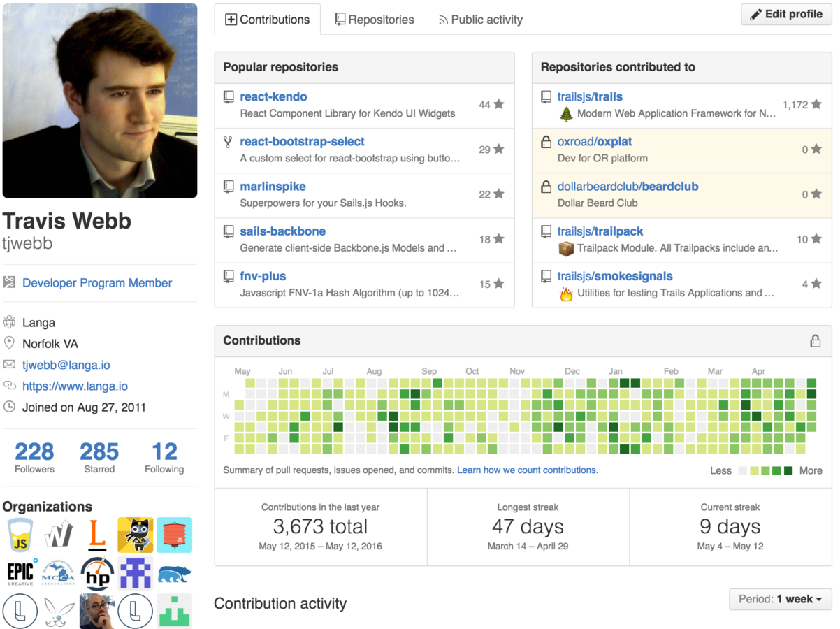Click the darkest green legend swatch
This screenshot has height=629, width=840.
(x=788, y=470)
